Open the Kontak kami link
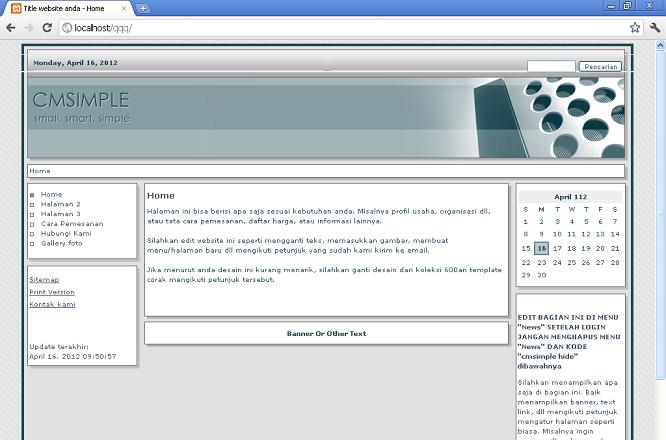666x440 pixels. [52, 304]
